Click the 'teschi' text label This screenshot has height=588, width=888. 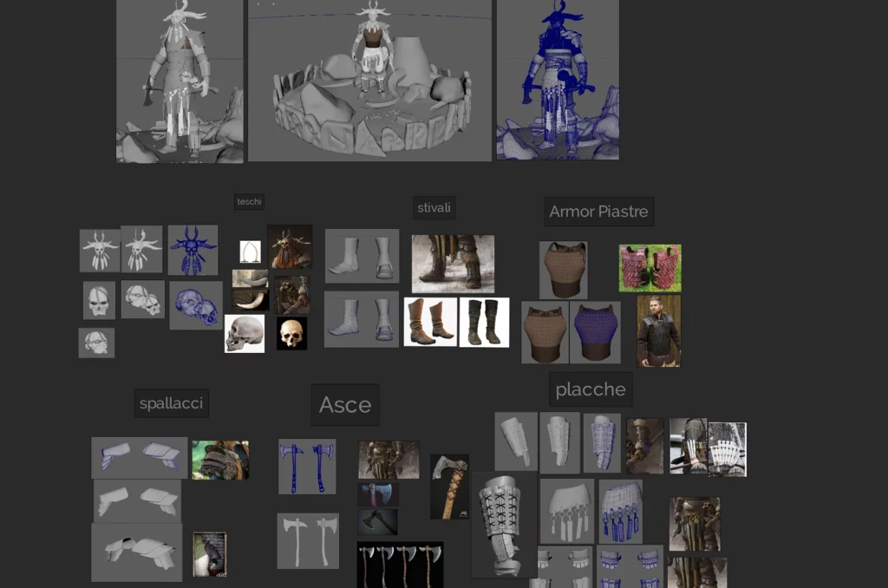[249, 202]
